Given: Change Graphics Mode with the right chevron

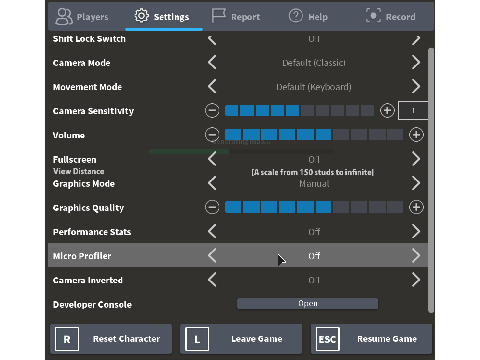Looking at the screenshot, I should coord(416,183).
